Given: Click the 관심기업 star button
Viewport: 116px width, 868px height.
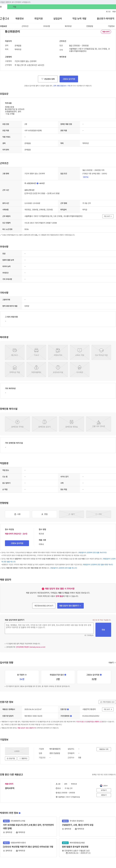Looking at the screenshot, I should pos(11,759).
